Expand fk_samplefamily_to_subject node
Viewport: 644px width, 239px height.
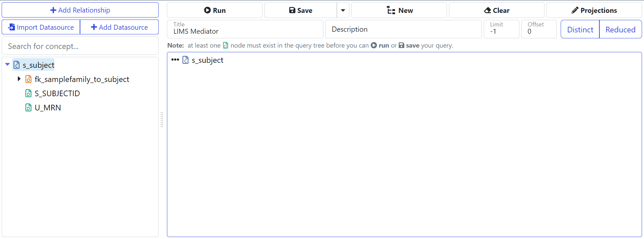click(19, 79)
